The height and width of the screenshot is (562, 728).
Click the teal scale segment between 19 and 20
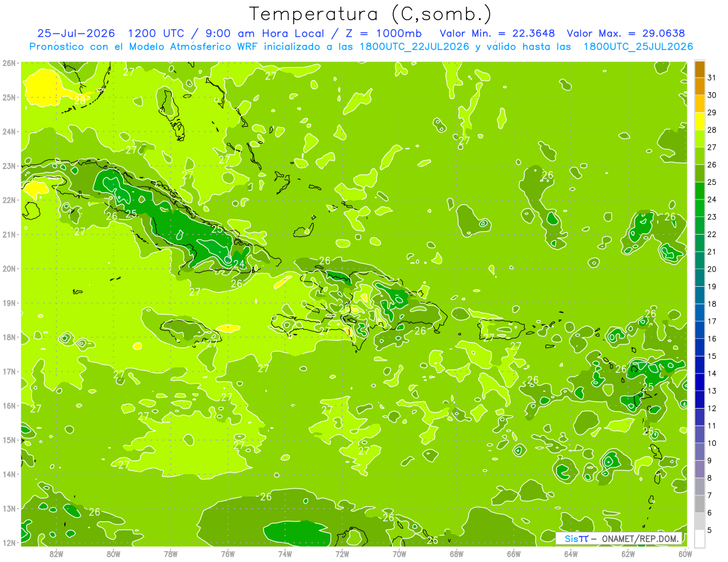(x=699, y=278)
